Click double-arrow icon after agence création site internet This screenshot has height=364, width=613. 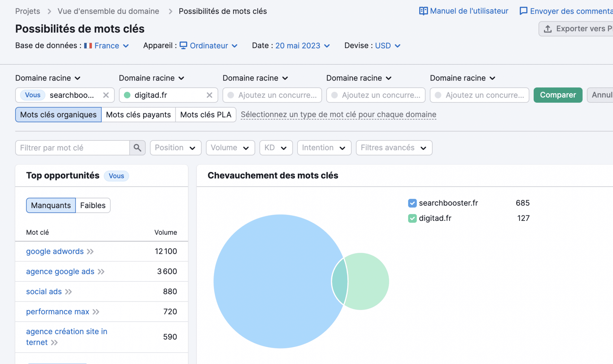(x=54, y=342)
